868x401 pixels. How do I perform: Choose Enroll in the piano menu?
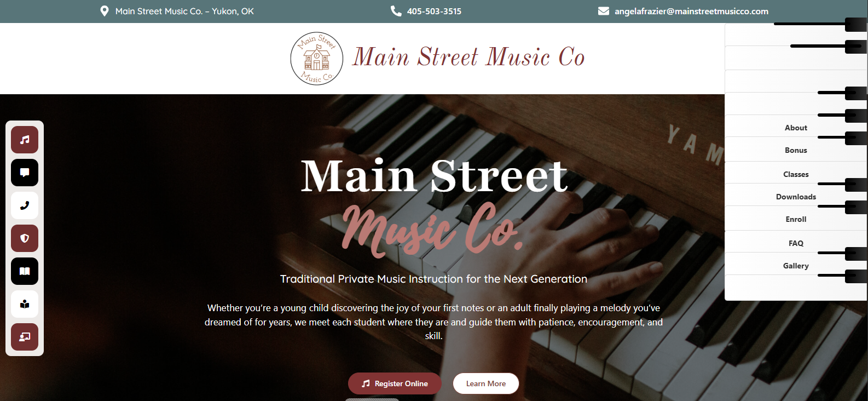coord(796,219)
